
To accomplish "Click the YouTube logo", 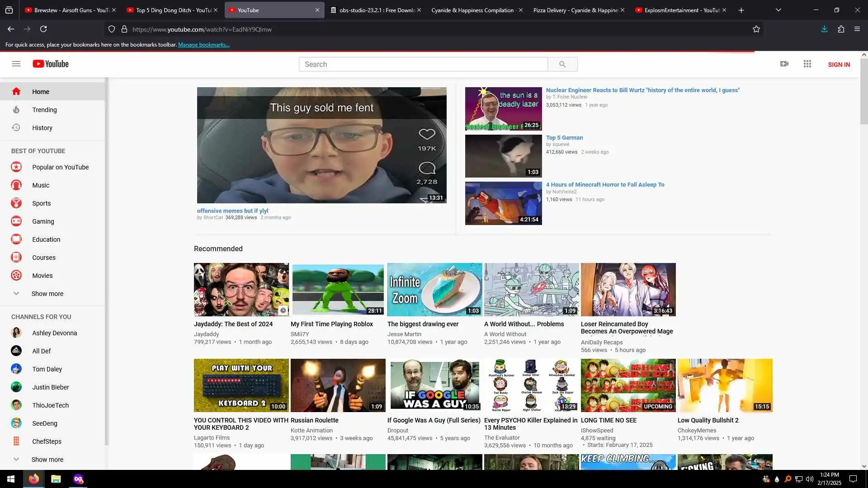I will [x=51, y=64].
